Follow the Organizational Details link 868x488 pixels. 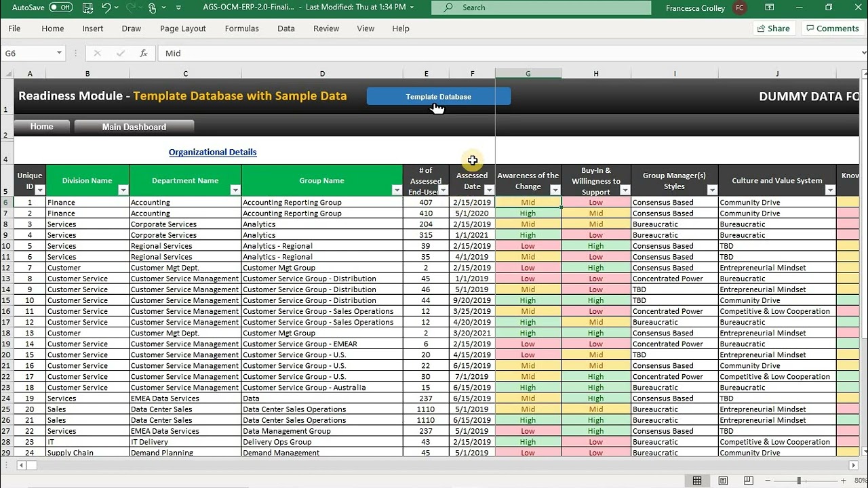point(213,152)
